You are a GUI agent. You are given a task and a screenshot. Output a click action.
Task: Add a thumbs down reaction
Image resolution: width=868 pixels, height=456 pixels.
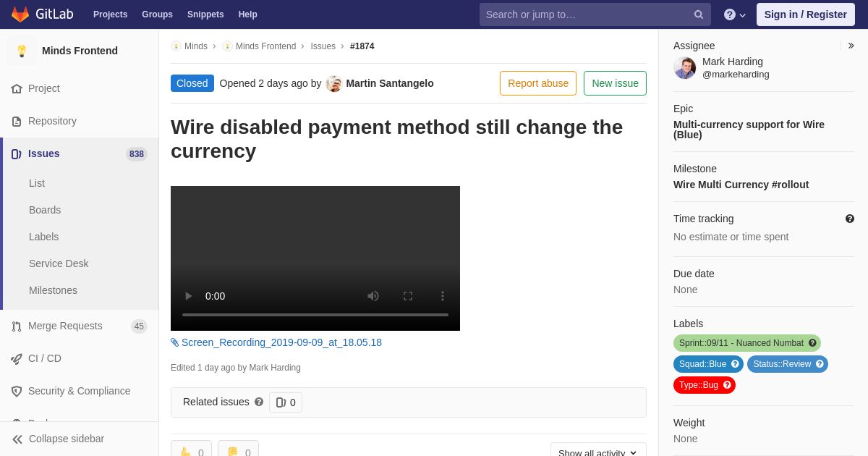(238, 449)
